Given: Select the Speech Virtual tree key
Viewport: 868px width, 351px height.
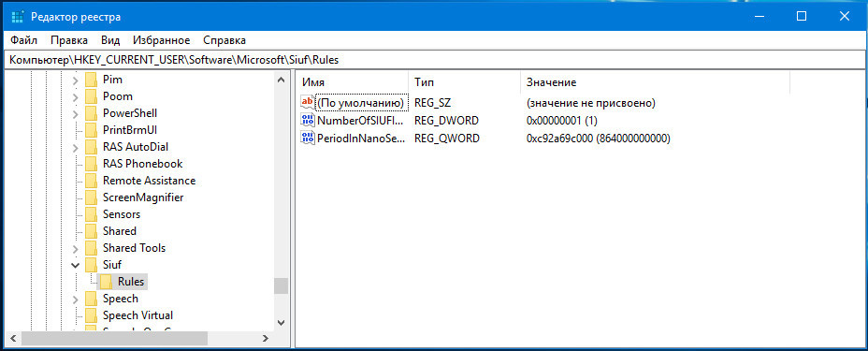Looking at the screenshot, I should coord(137,315).
